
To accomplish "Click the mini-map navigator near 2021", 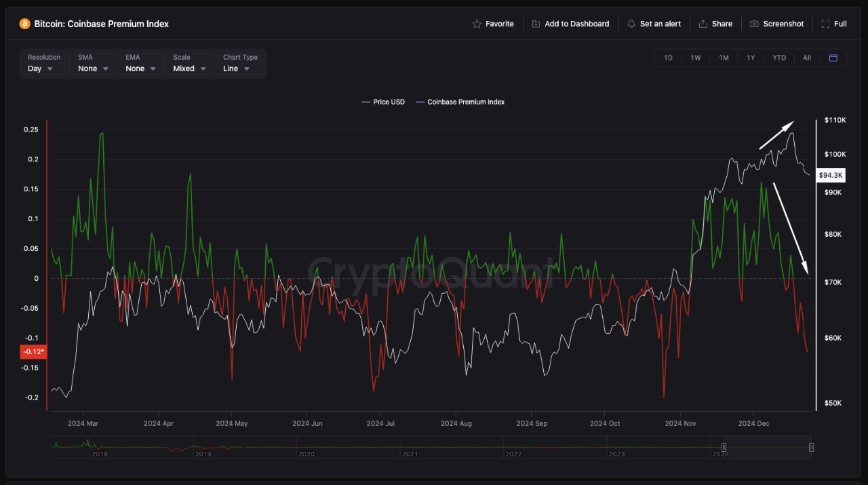I will (410, 446).
